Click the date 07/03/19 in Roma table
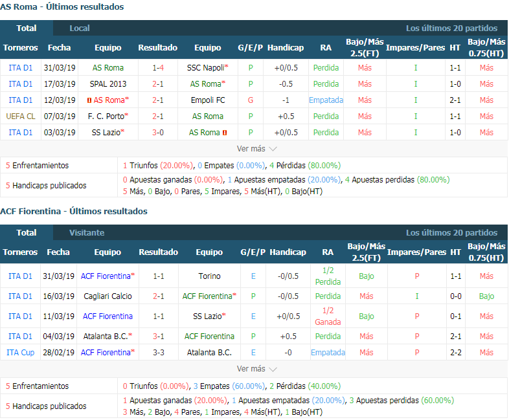 pos(60,116)
